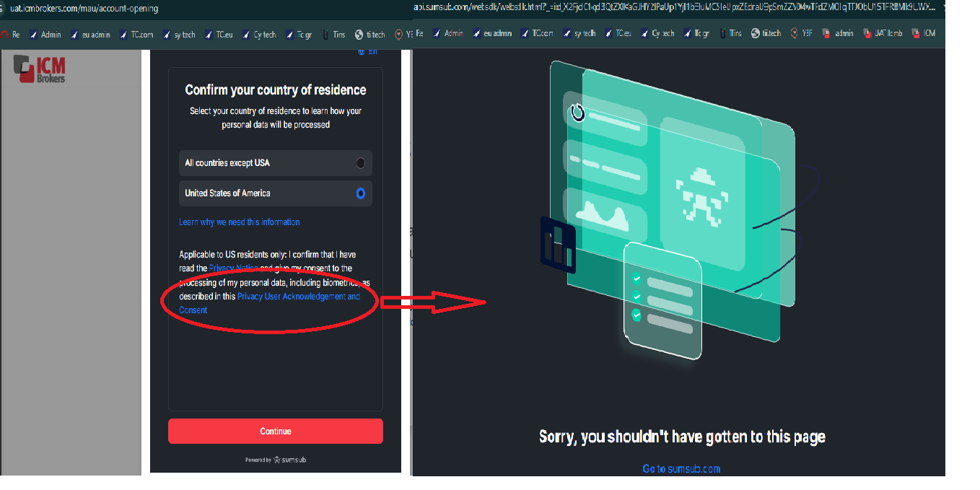This screenshot has width=980, height=490.
Task: Open the Y3F bookmark in right window
Action: (x=802, y=33)
